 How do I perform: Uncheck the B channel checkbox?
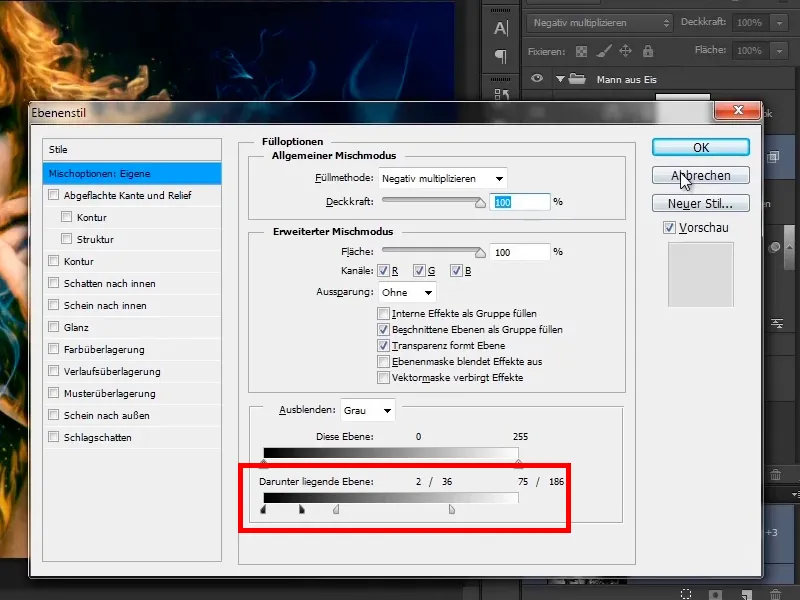456,271
